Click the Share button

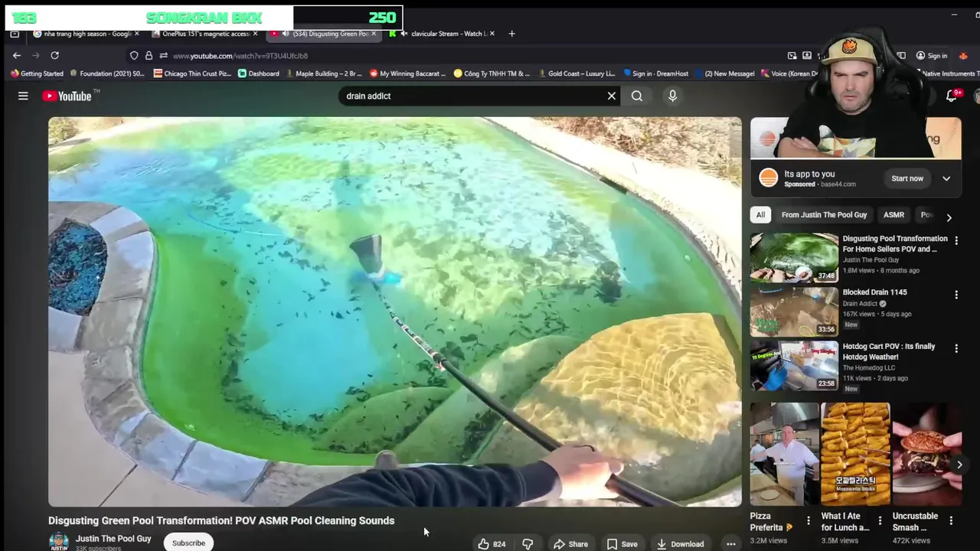pos(570,543)
